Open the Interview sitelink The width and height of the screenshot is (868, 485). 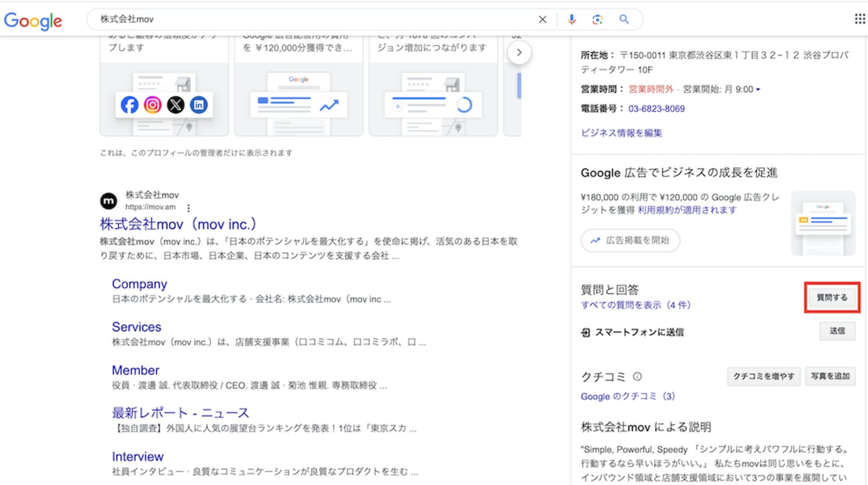[x=138, y=457]
